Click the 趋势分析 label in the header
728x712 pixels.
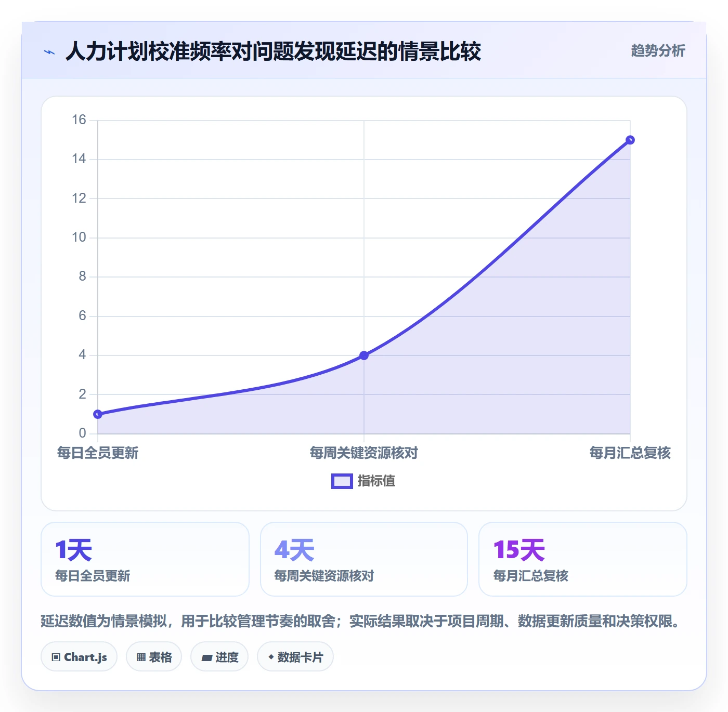tap(658, 50)
